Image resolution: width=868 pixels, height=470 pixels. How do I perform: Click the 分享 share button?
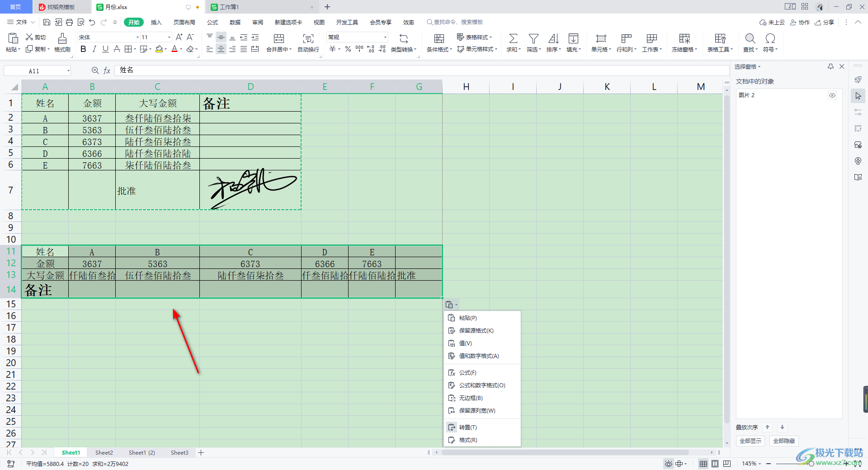pyautogui.click(x=824, y=22)
